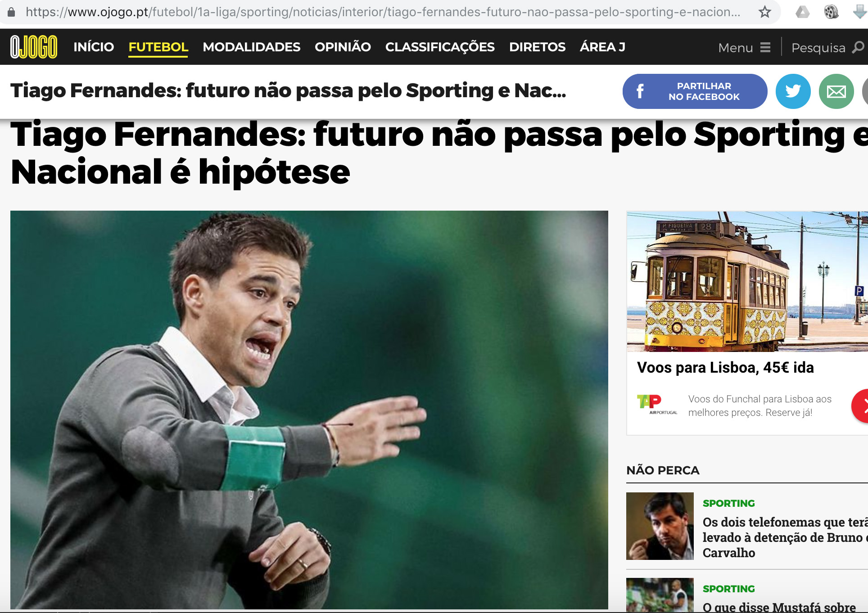This screenshot has width=868, height=613.
Task: Open the CLASSIFICAÇÕES menu item
Action: pyautogui.click(x=440, y=47)
